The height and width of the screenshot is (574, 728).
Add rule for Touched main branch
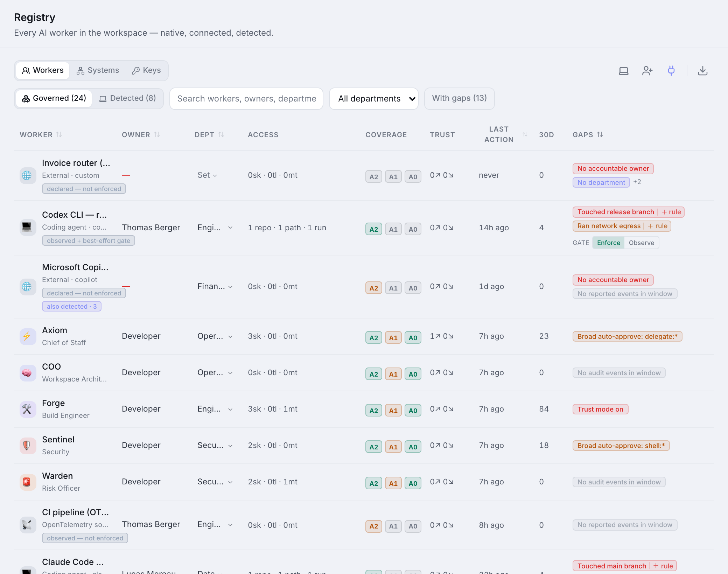point(663,566)
